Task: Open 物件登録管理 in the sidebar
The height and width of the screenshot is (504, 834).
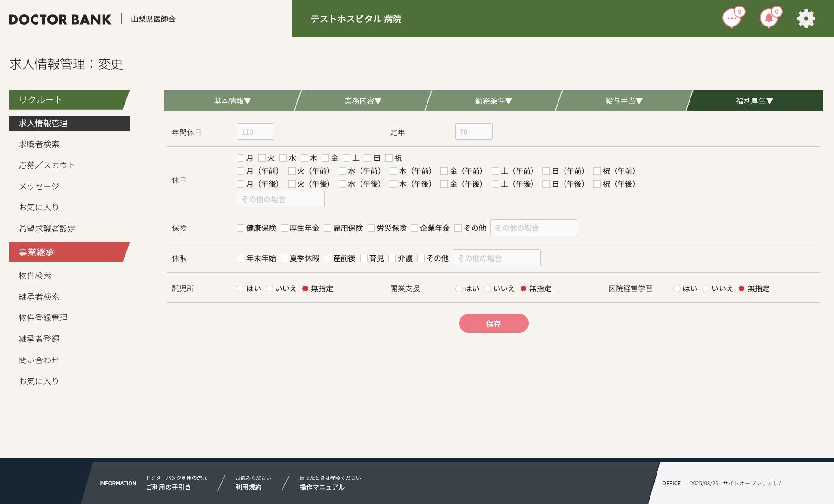Action: pos(43,318)
